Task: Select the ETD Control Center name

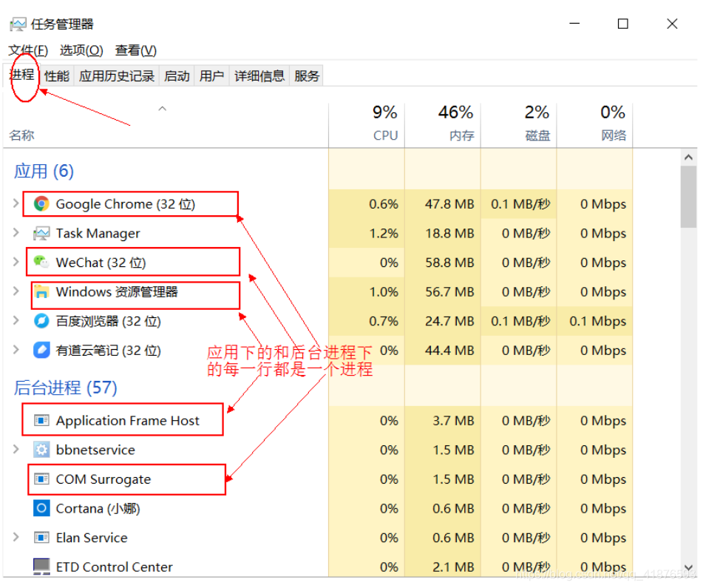Action: click(114, 567)
